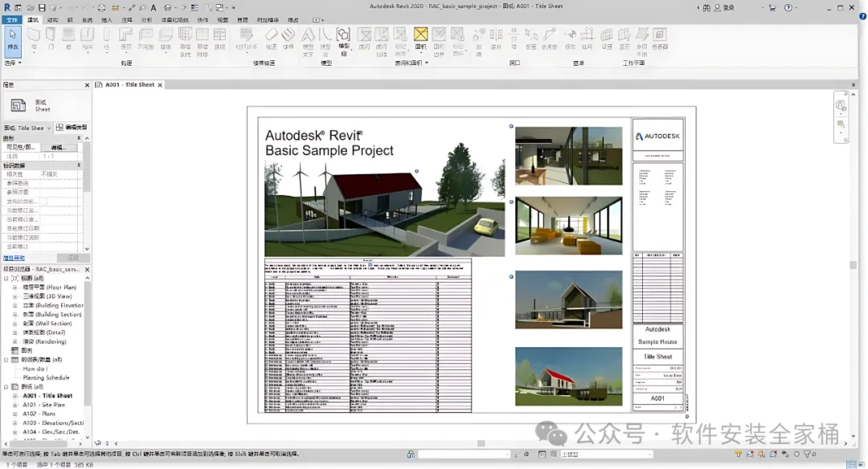Select the Roof tool
Viewport: 868px width, 469px height.
click(125, 39)
